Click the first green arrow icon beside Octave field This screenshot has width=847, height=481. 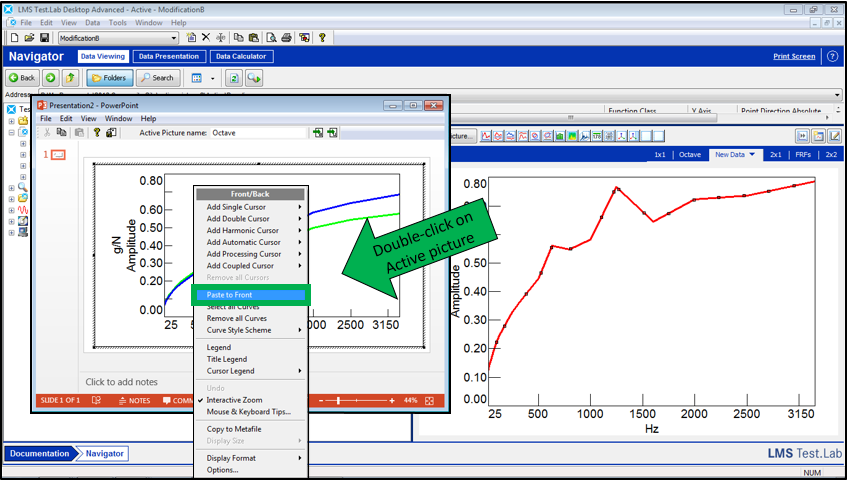[319, 132]
